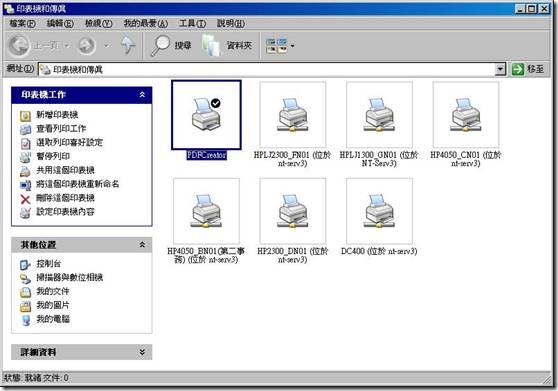Open the Forward button history dropdown
558x391 pixels.
106,46
